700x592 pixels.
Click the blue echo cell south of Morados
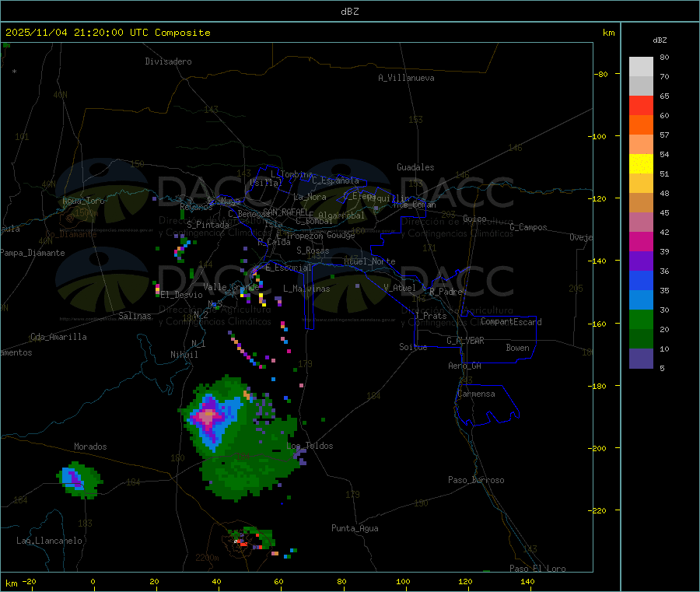72,478
